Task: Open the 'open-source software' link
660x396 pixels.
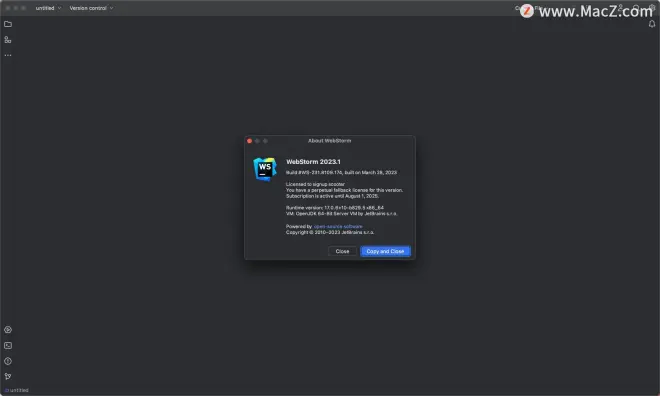Action: [338, 226]
